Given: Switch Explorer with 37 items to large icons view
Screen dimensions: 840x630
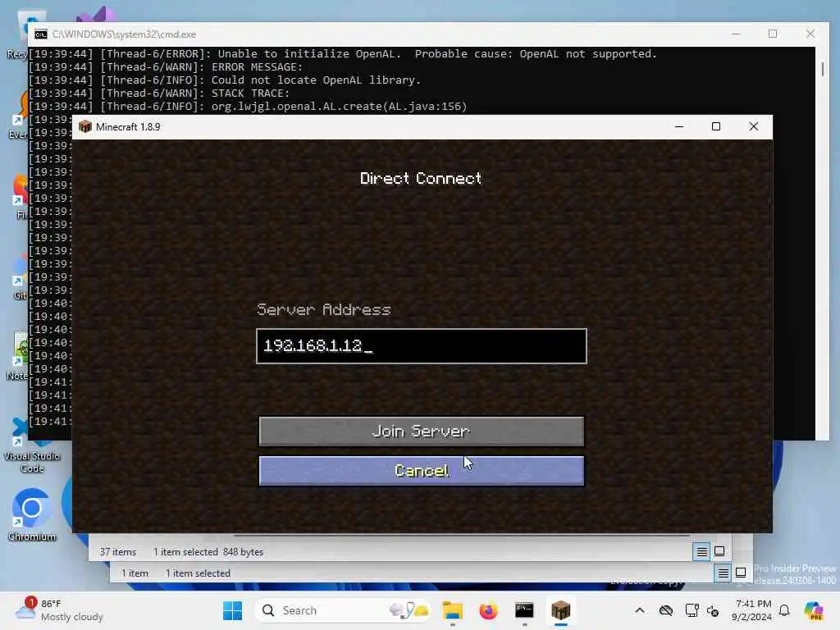Looking at the screenshot, I should (x=719, y=551).
